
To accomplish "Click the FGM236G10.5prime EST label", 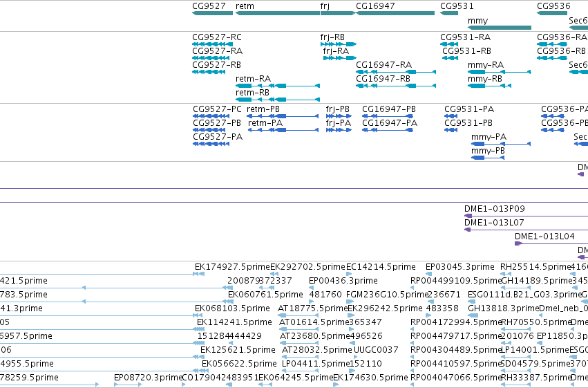I will point(387,295).
